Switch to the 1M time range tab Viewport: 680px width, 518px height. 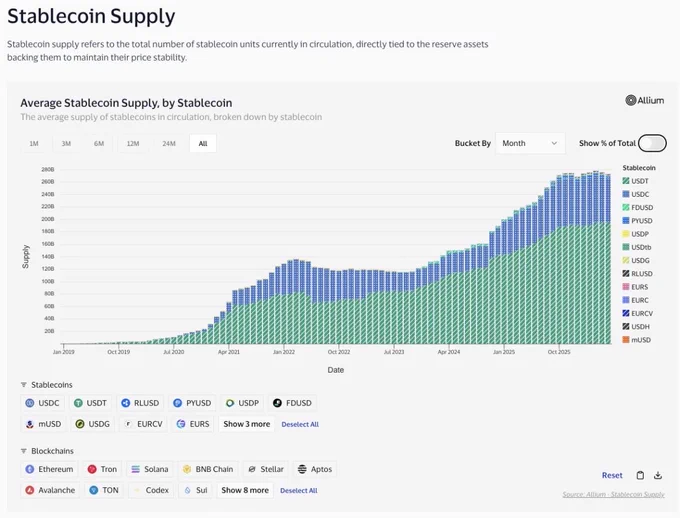[x=34, y=144]
